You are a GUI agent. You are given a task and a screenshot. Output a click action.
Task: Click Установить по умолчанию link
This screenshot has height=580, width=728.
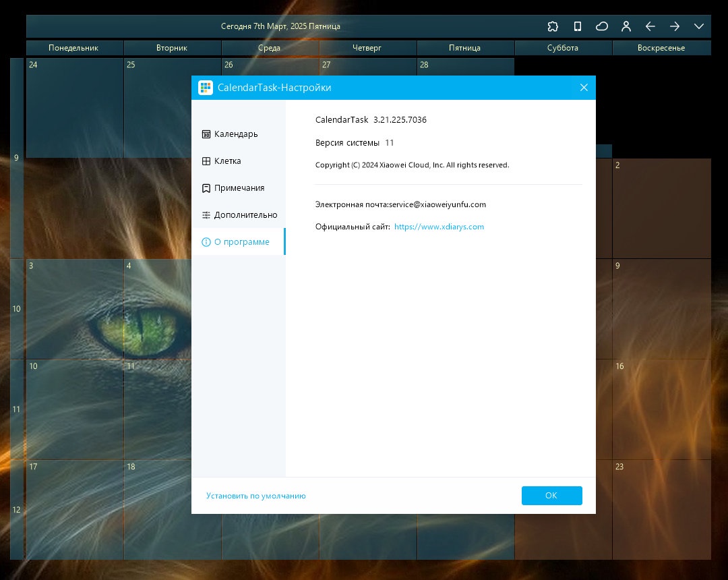pyautogui.click(x=256, y=496)
